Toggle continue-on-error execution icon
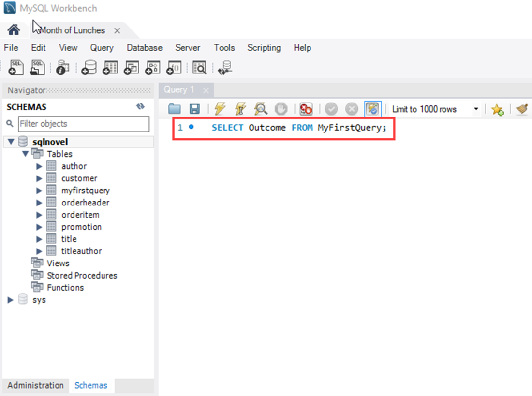The height and width of the screenshot is (396, 532). tap(306, 109)
